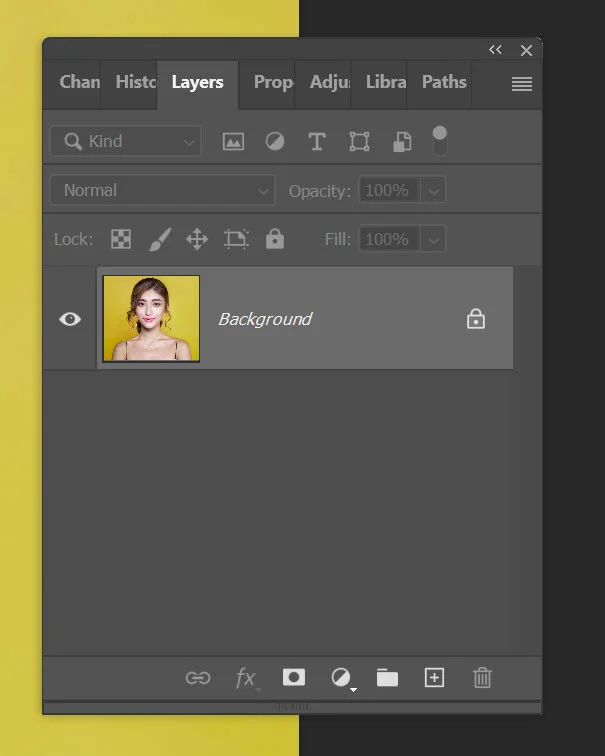This screenshot has width=605, height=756.
Task: Click the link layers icon
Action: pos(198,678)
